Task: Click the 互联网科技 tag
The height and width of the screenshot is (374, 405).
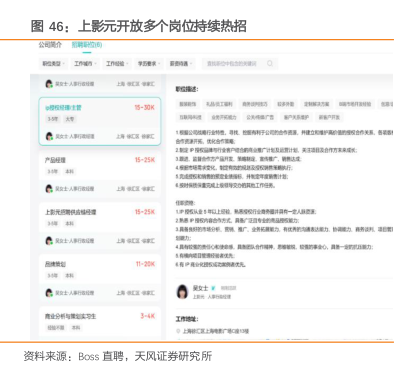Action: click(x=190, y=117)
